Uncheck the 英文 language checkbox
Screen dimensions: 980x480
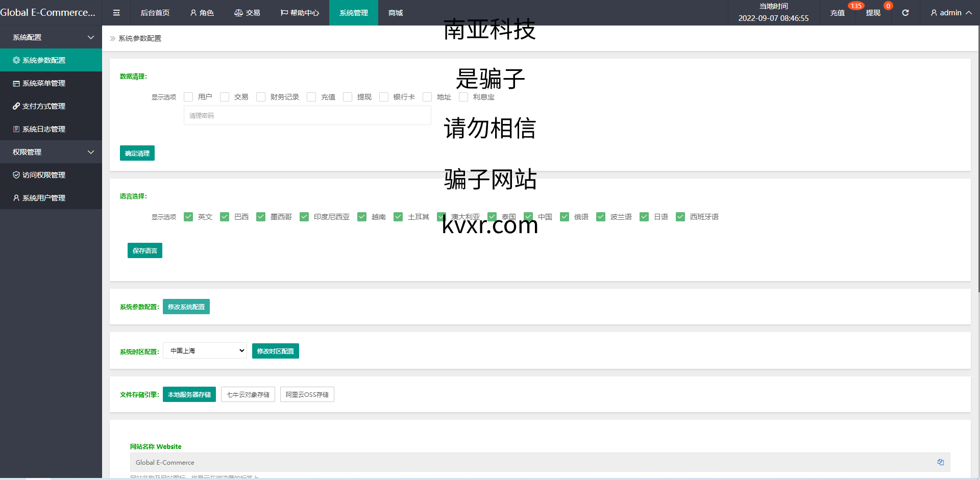click(x=188, y=217)
